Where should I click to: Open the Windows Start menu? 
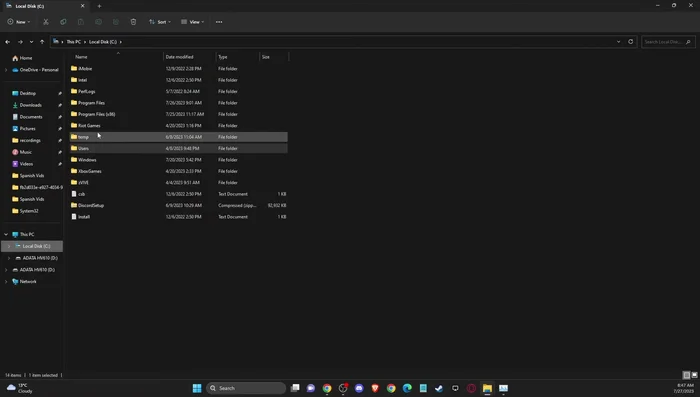[x=197, y=388]
